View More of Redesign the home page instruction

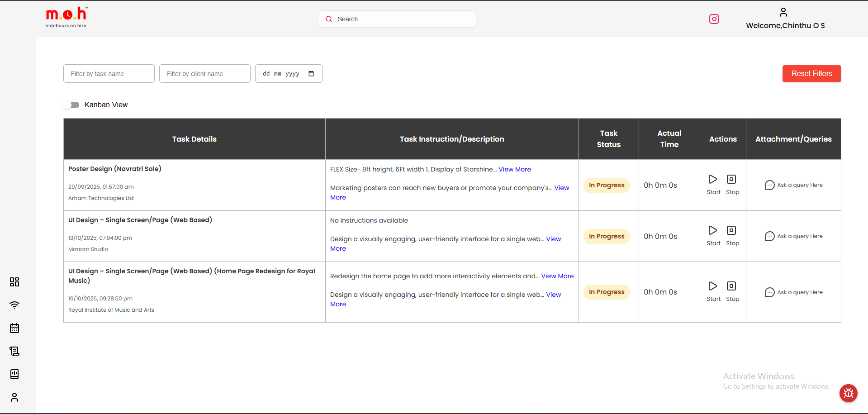(x=557, y=276)
